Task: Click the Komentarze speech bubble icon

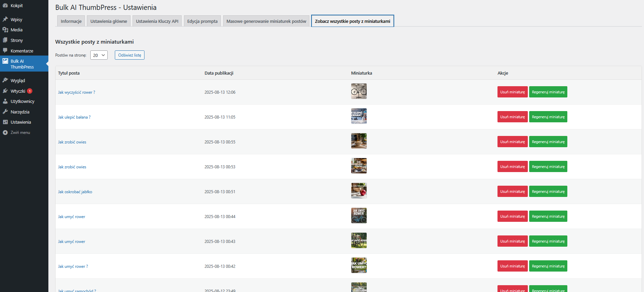Action: 5,50
